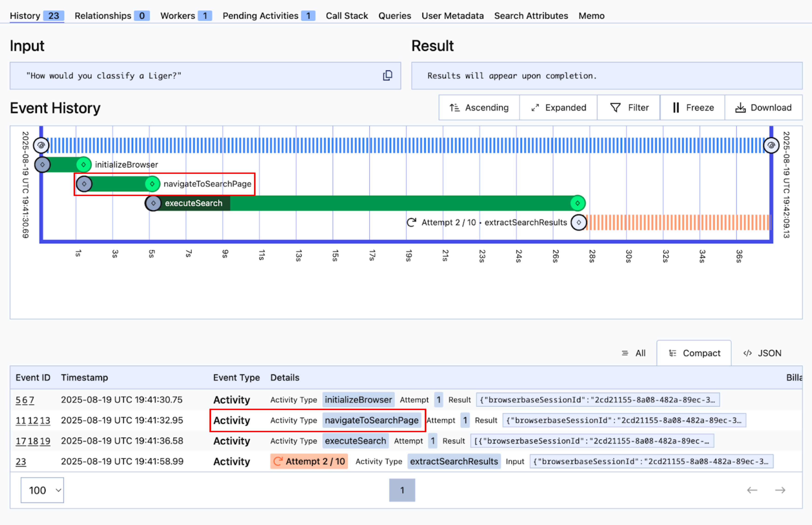Open event ID 5 link

pos(18,400)
